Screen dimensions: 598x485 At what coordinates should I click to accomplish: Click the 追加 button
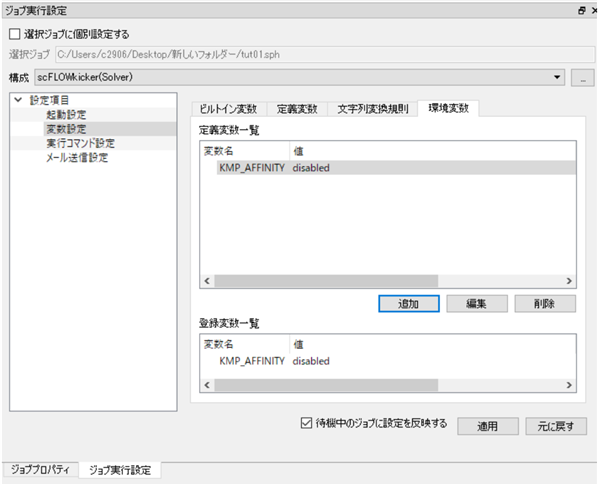pyautogui.click(x=409, y=304)
